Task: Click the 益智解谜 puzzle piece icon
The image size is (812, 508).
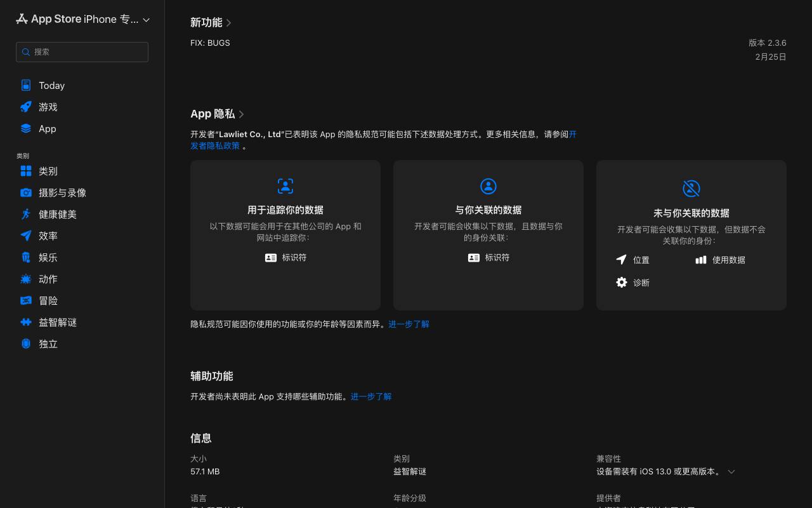Action: tap(26, 322)
